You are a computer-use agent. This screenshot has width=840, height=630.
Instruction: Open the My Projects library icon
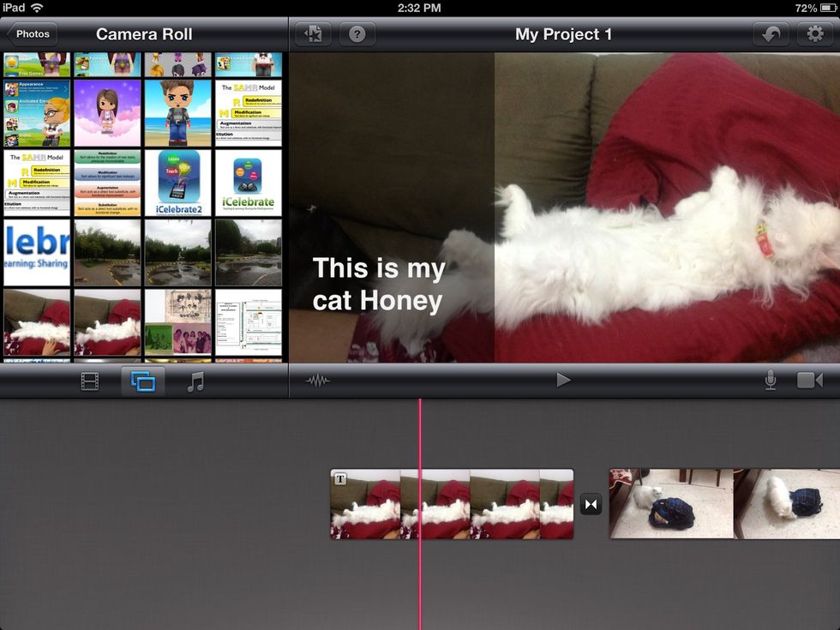click(314, 34)
